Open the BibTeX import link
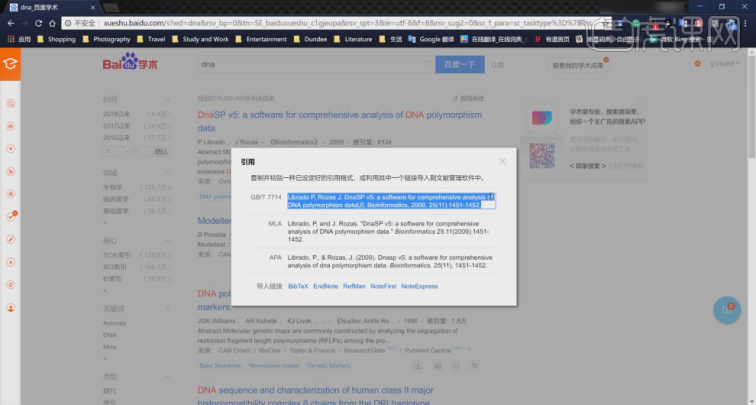 click(298, 286)
